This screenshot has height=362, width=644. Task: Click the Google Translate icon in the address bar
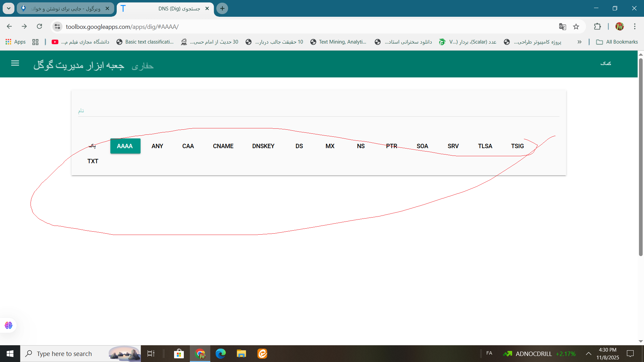[562, 27]
